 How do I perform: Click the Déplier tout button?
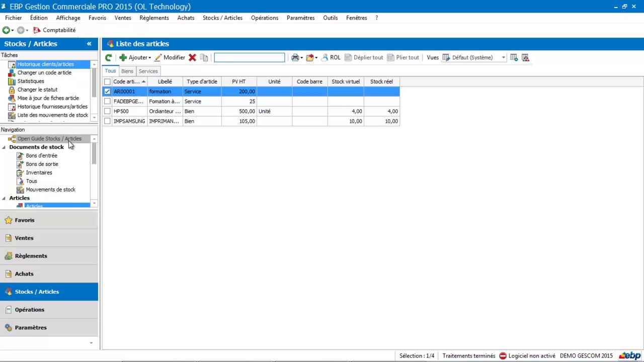(x=364, y=58)
